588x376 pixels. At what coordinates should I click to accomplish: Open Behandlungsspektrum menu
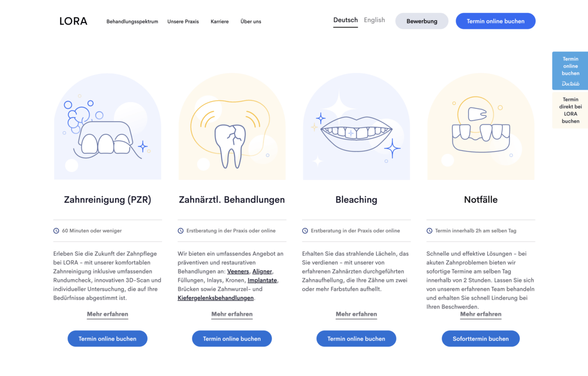tap(132, 22)
